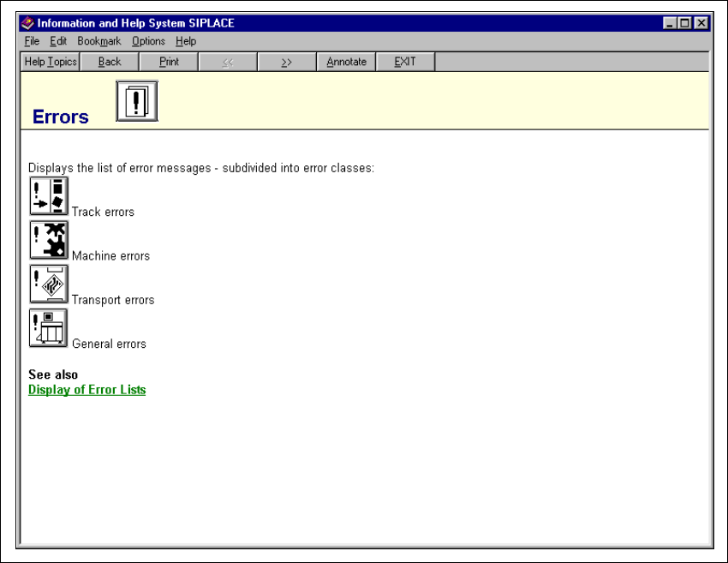Click the See also heading
This screenshot has height=563, width=728.
(53, 374)
